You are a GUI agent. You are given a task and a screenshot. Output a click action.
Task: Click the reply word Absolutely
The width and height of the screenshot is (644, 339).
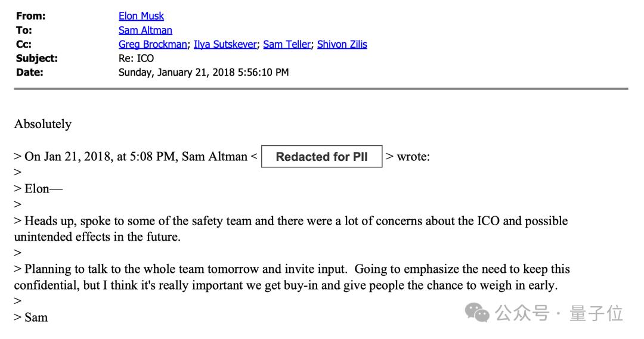coord(43,125)
